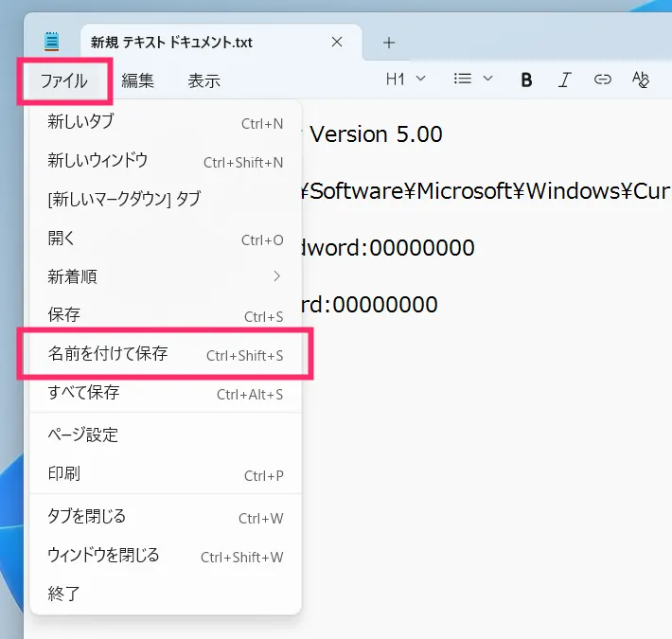The height and width of the screenshot is (639, 672).
Task: Open the 表示 menu
Action: point(204,80)
